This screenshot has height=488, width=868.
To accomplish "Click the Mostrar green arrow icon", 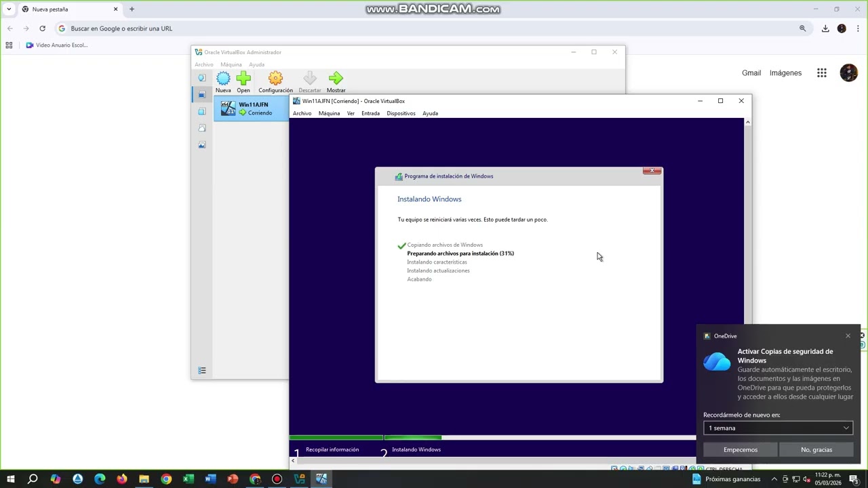I will tap(336, 79).
